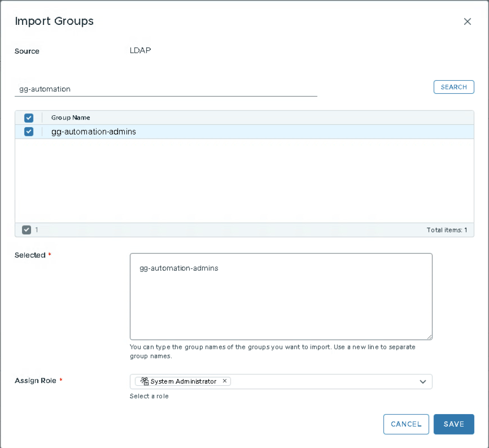
Task: Click the System Administrator chip label
Action: coord(184,381)
